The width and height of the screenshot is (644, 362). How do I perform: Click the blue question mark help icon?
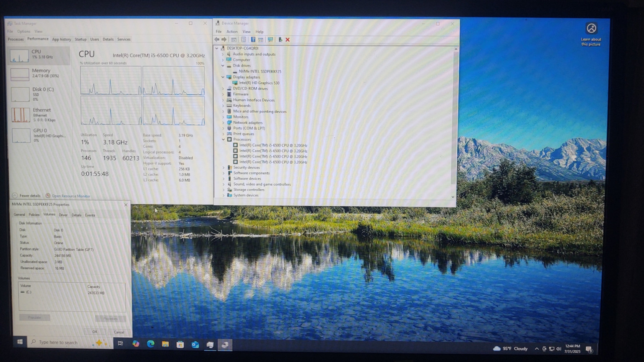coord(253,39)
